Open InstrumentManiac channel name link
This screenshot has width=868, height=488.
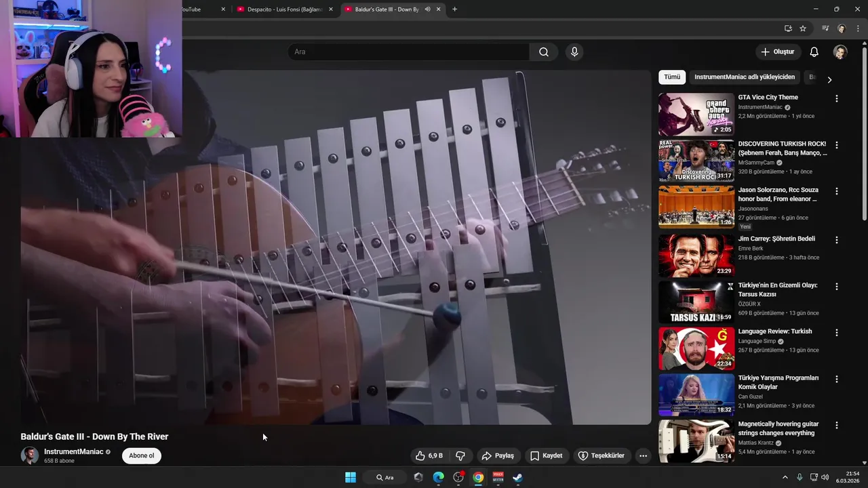coord(73,451)
